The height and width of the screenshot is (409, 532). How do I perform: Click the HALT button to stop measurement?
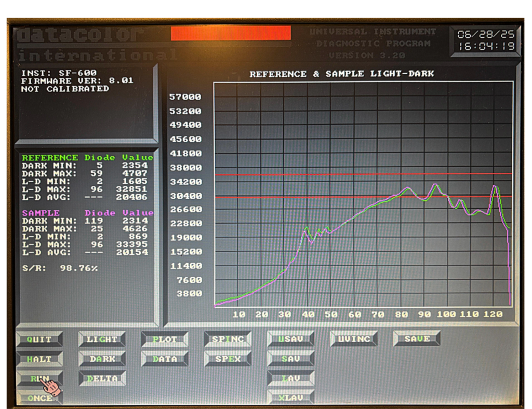(39, 359)
